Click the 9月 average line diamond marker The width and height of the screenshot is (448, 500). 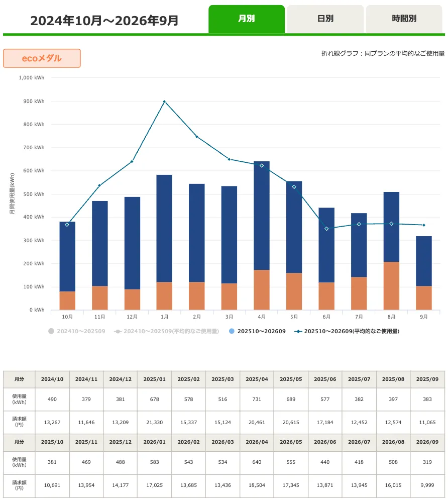(x=424, y=225)
